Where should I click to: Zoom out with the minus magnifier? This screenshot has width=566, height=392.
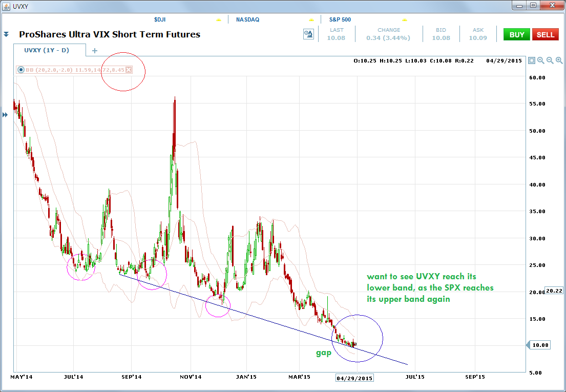coord(550,60)
